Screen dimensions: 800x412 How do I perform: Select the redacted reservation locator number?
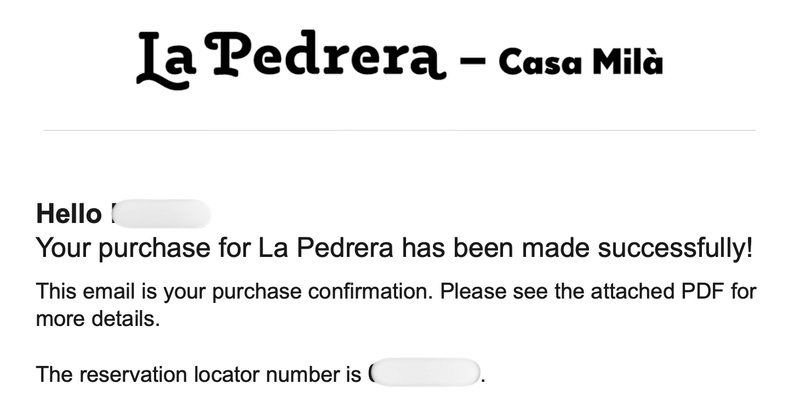(423, 375)
